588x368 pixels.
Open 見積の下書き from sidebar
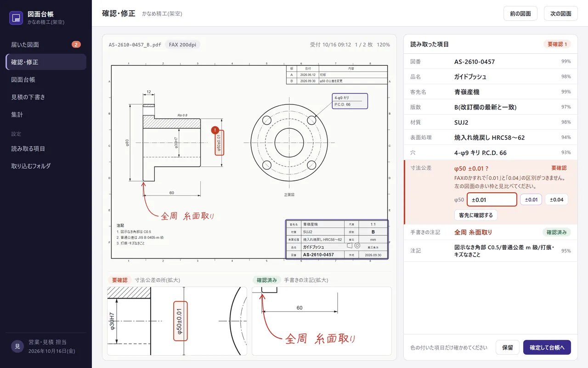coord(46,97)
